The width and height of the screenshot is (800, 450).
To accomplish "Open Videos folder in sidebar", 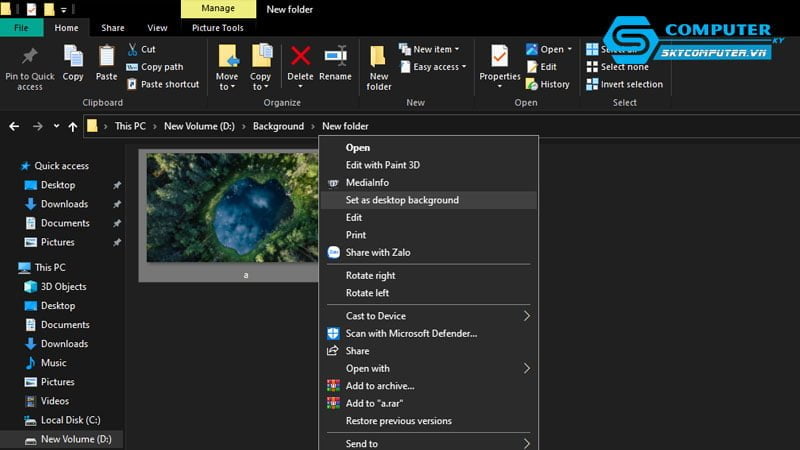I will coord(47,401).
